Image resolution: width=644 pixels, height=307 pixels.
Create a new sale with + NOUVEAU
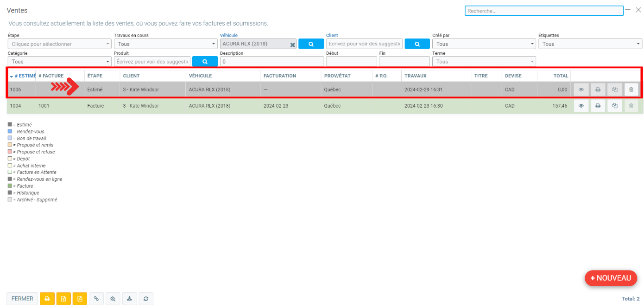(611, 278)
